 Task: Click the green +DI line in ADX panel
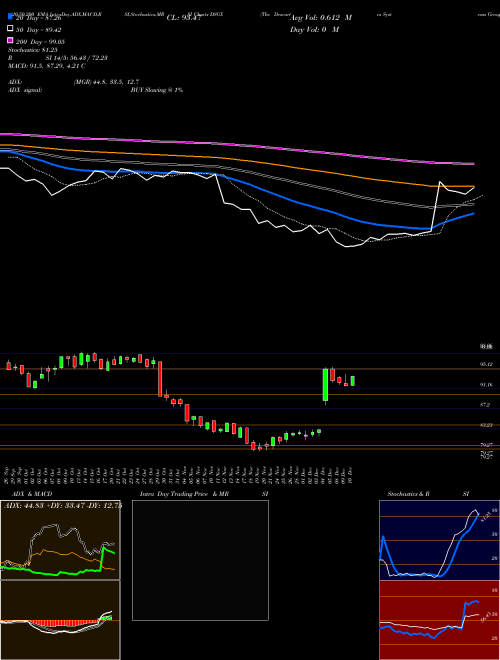(59, 564)
